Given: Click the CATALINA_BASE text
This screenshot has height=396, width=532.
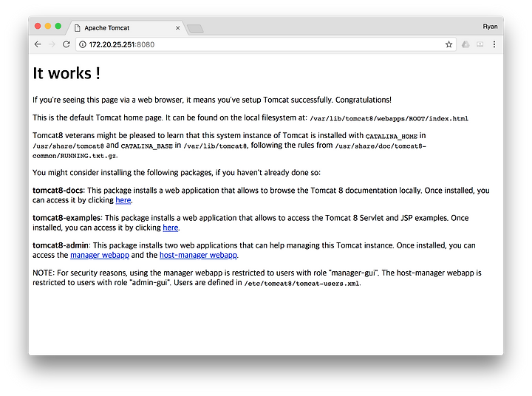Looking at the screenshot, I should [146, 146].
